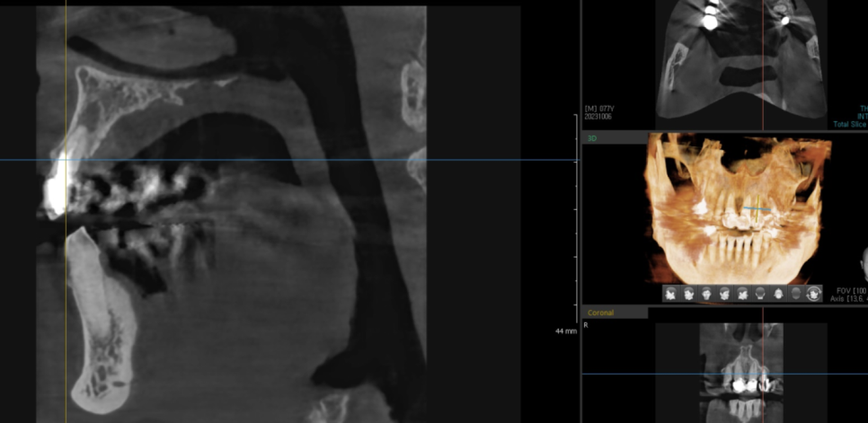
Task: Switch to top-of-head view icon
Action: [779, 294]
